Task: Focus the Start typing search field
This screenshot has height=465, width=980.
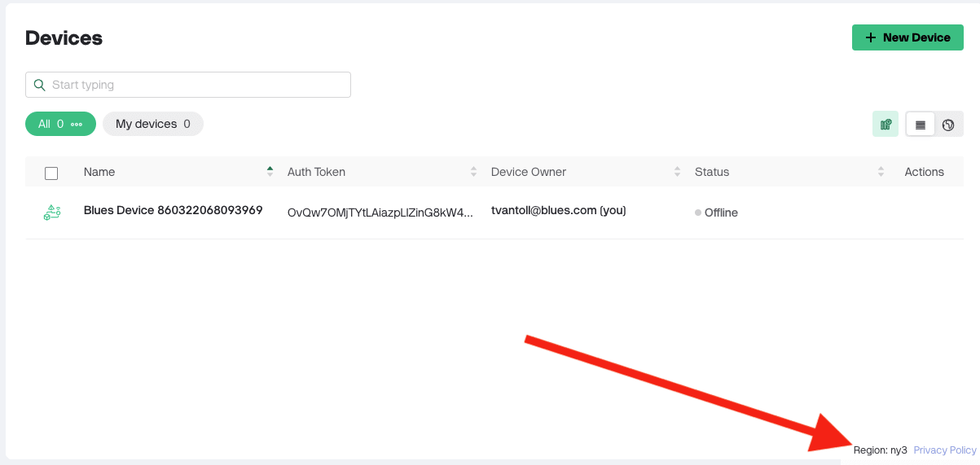Action: tap(188, 85)
